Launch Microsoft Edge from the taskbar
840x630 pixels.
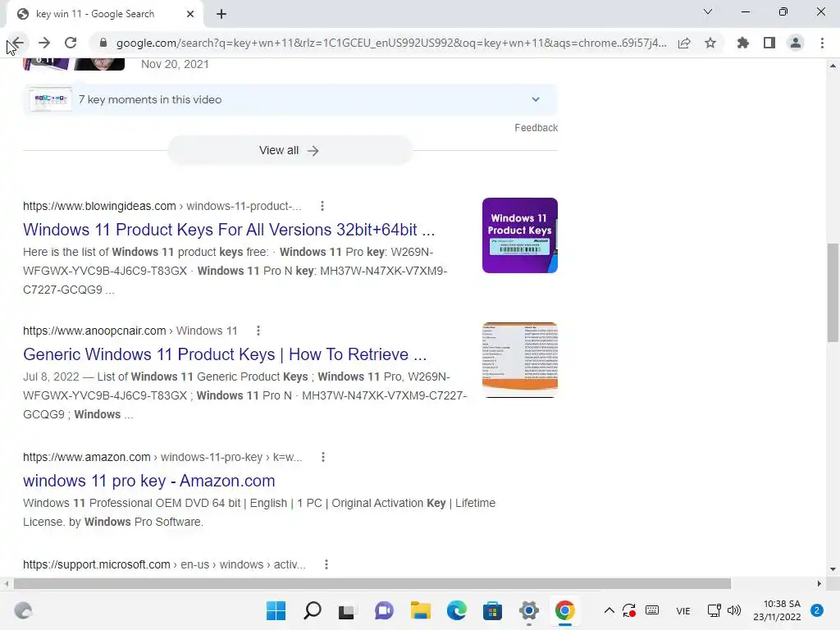coord(456,610)
